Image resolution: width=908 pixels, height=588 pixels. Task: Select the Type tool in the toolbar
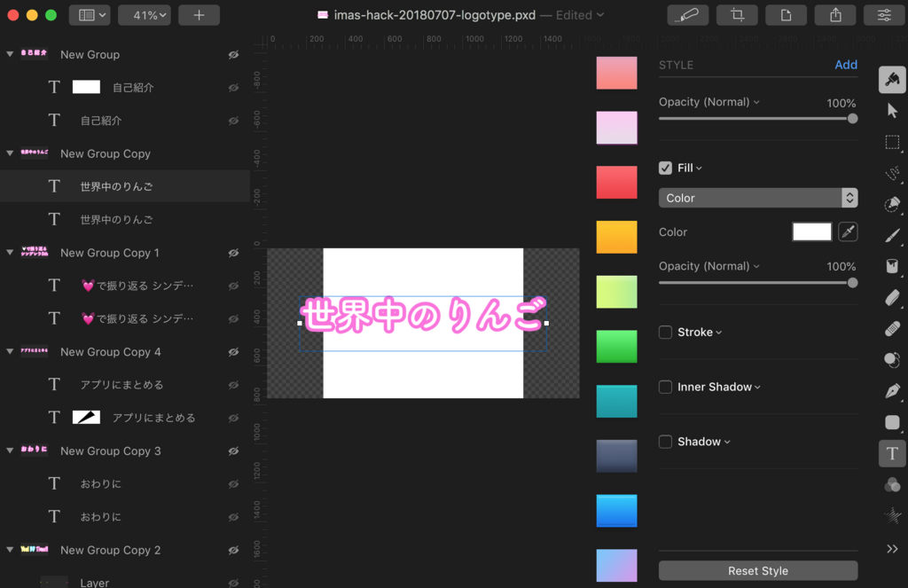point(892,453)
